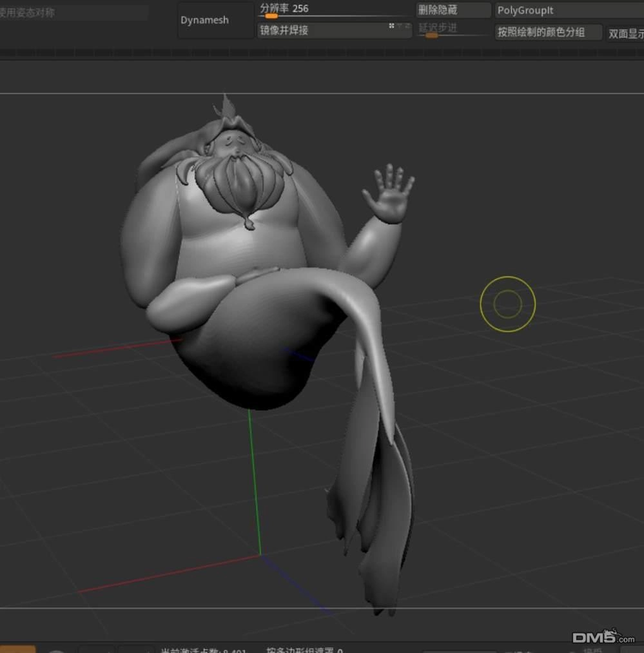Click the raised hand of the model
The image size is (644, 653).
click(x=389, y=193)
